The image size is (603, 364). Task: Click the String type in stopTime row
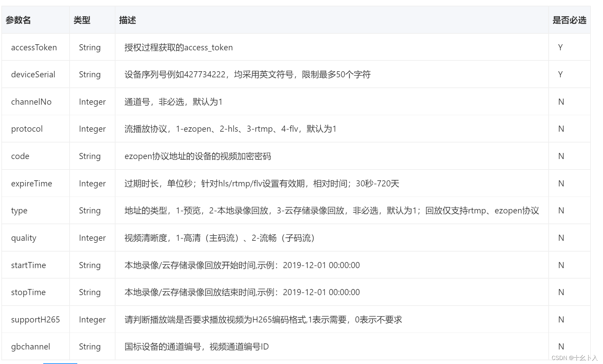[90, 292]
